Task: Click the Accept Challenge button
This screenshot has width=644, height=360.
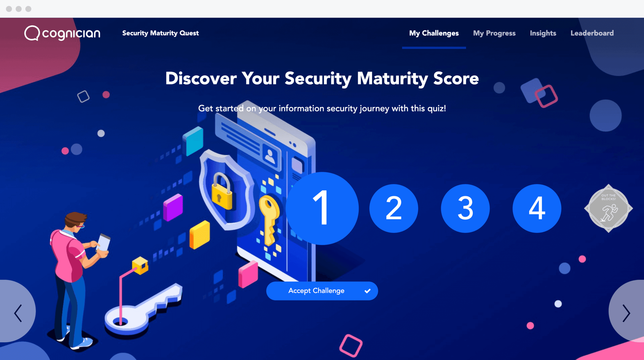Action: pos(322,291)
